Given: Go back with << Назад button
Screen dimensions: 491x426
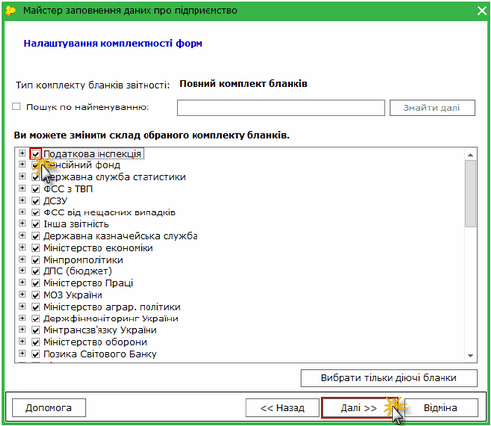Looking at the screenshot, I should point(282,408).
